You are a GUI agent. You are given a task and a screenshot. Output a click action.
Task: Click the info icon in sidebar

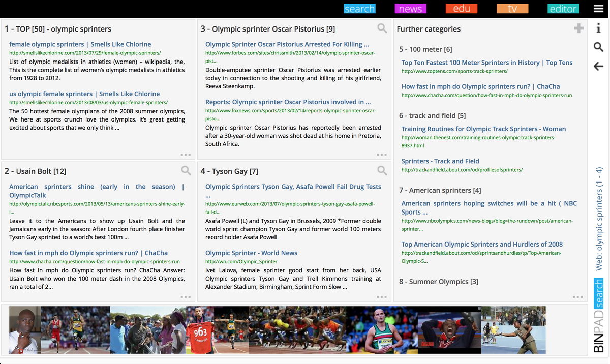click(598, 29)
